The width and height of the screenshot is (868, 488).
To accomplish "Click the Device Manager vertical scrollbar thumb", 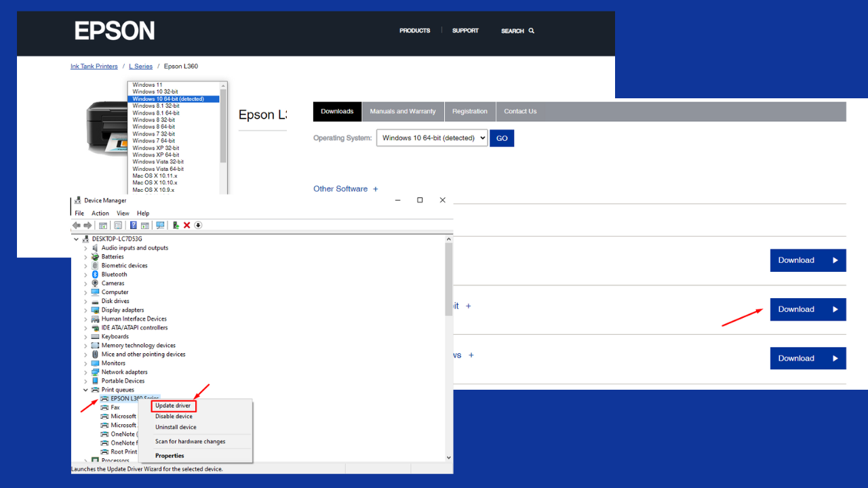I will 449,279.
